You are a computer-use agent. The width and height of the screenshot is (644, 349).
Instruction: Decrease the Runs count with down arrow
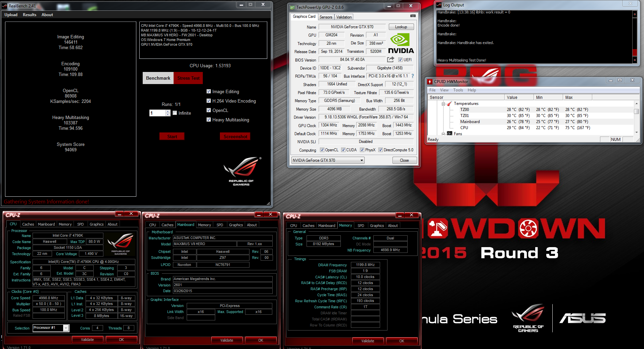tap(168, 115)
